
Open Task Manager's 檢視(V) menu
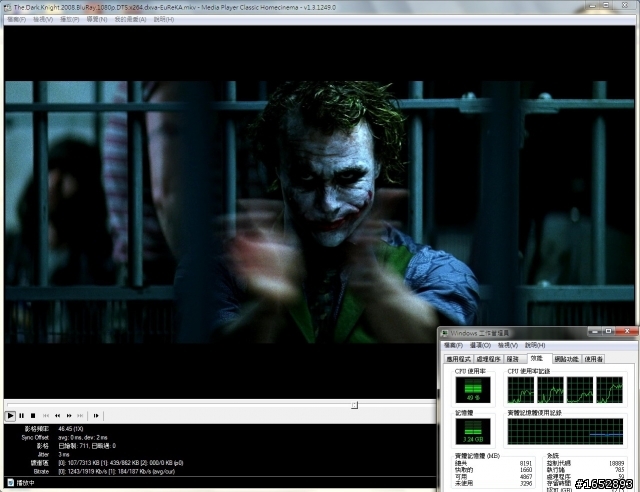point(508,345)
